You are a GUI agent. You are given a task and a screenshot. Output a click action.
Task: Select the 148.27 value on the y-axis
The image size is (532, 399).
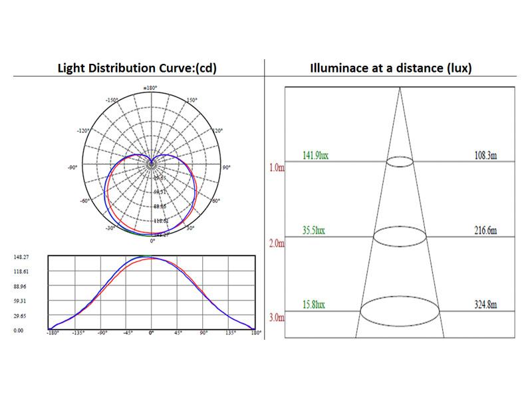(19, 256)
